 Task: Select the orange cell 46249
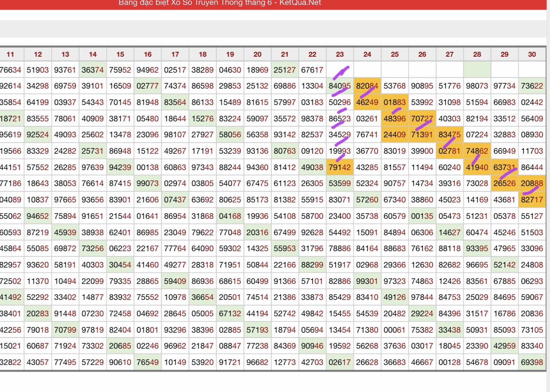pyautogui.click(x=367, y=102)
